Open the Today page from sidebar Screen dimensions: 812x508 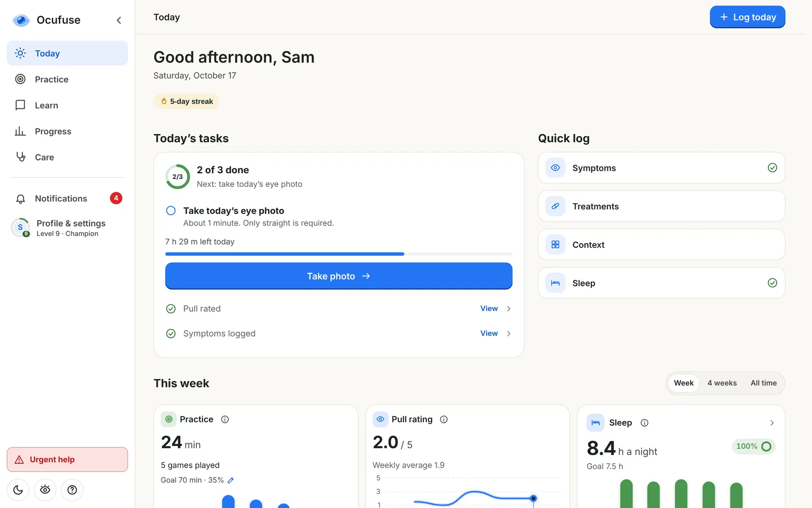(67, 53)
